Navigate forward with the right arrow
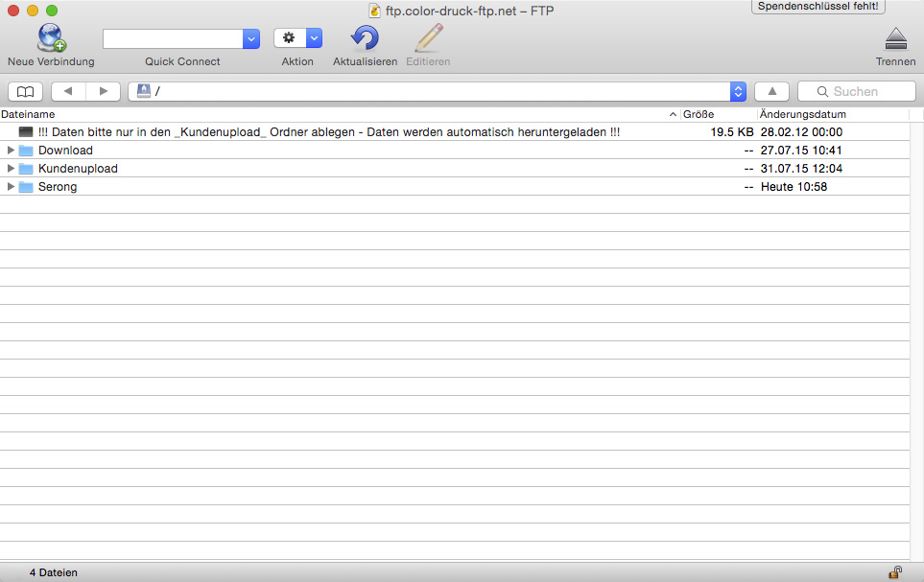 (x=103, y=91)
